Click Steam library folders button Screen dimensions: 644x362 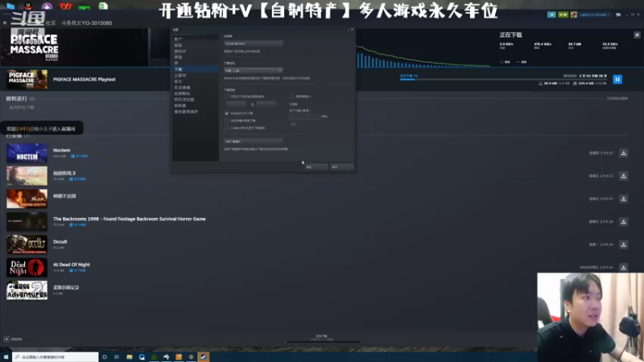tap(254, 43)
